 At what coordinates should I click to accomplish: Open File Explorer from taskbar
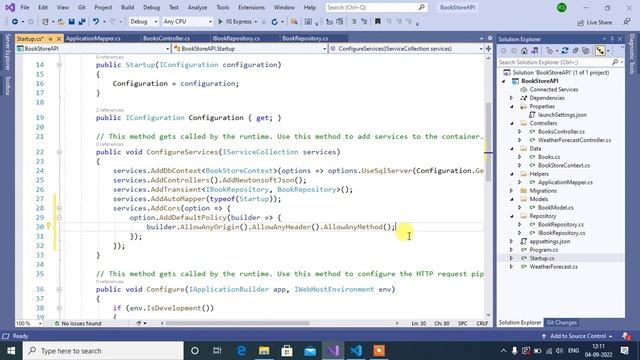[264, 351]
